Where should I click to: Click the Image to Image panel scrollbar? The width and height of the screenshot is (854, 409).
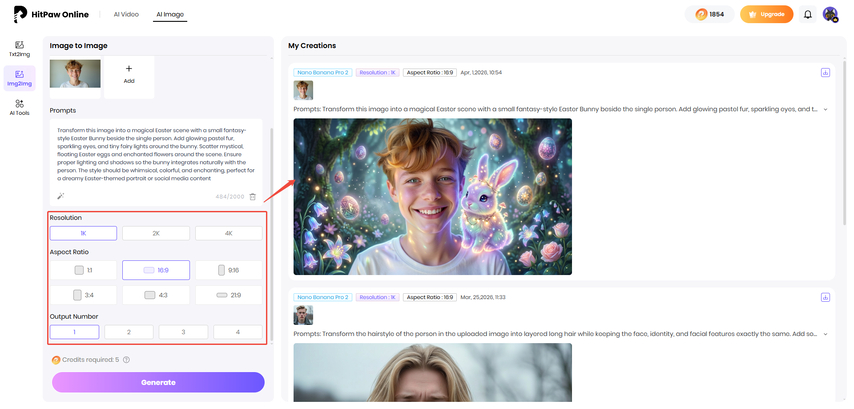(272, 234)
